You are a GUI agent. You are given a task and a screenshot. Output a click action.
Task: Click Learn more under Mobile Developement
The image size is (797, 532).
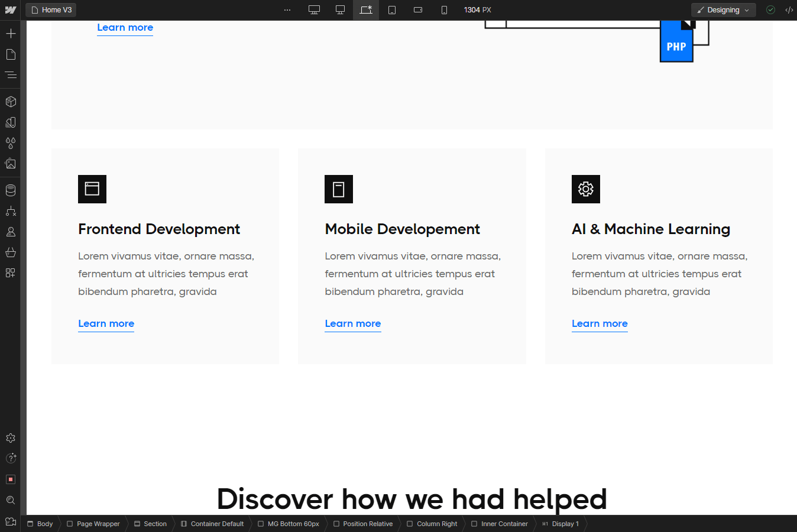(x=352, y=323)
